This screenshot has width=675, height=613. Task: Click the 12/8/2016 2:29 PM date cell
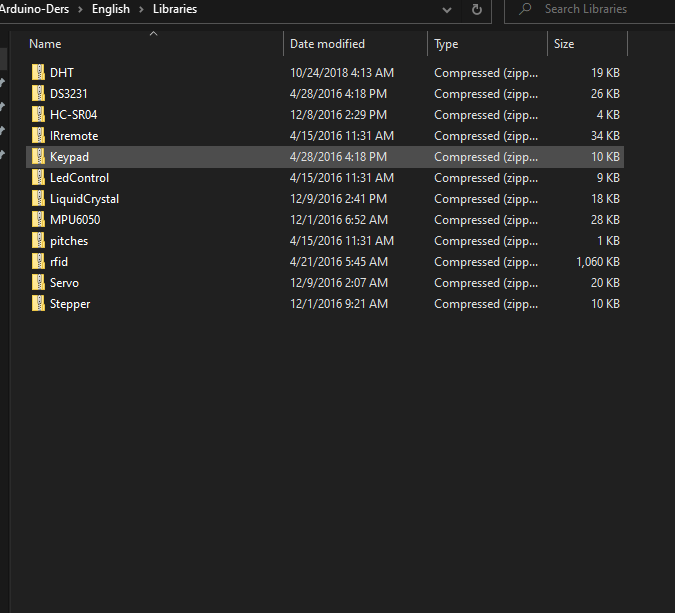338,115
